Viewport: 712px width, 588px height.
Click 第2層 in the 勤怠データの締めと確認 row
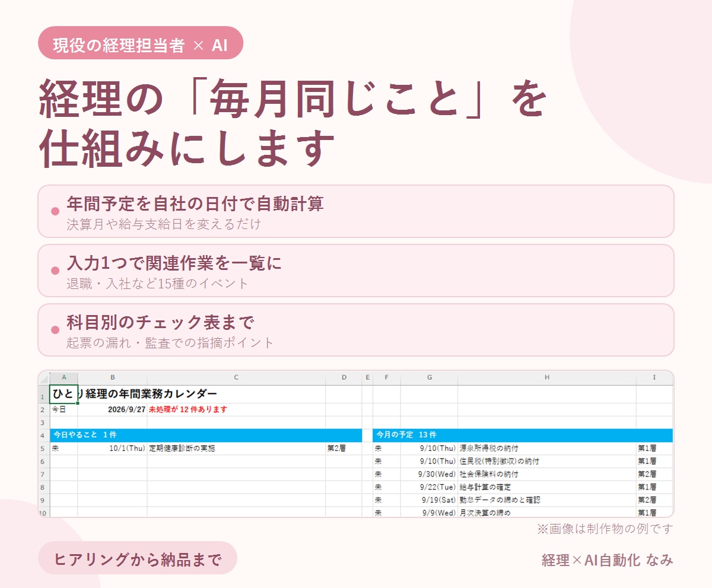pos(647,500)
